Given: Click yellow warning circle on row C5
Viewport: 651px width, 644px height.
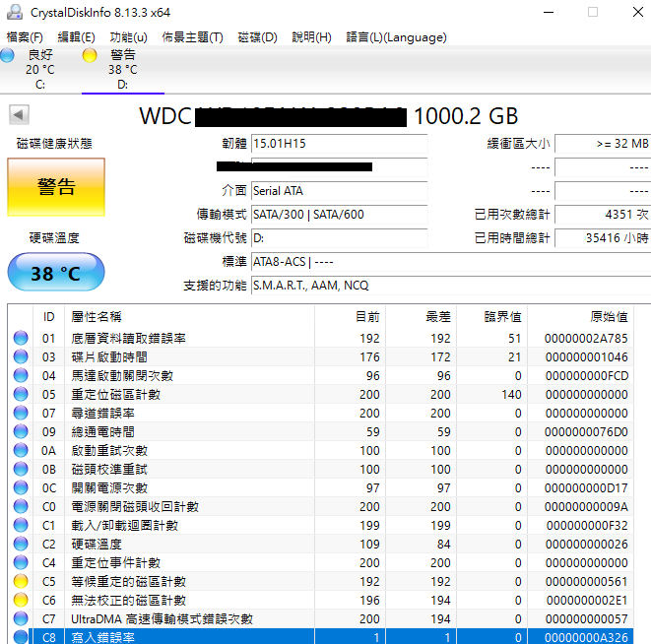Looking at the screenshot, I should coord(21,581).
